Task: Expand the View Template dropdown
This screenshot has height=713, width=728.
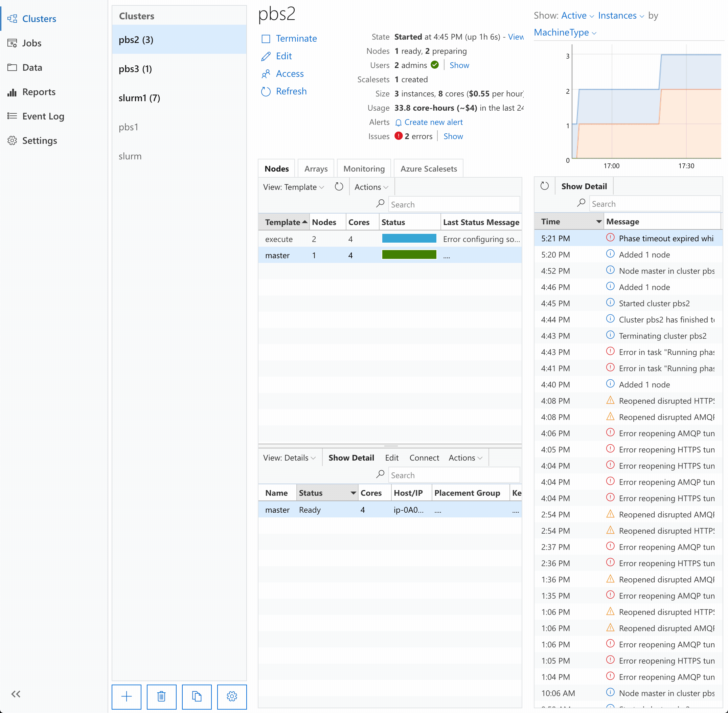Action: 293,187
